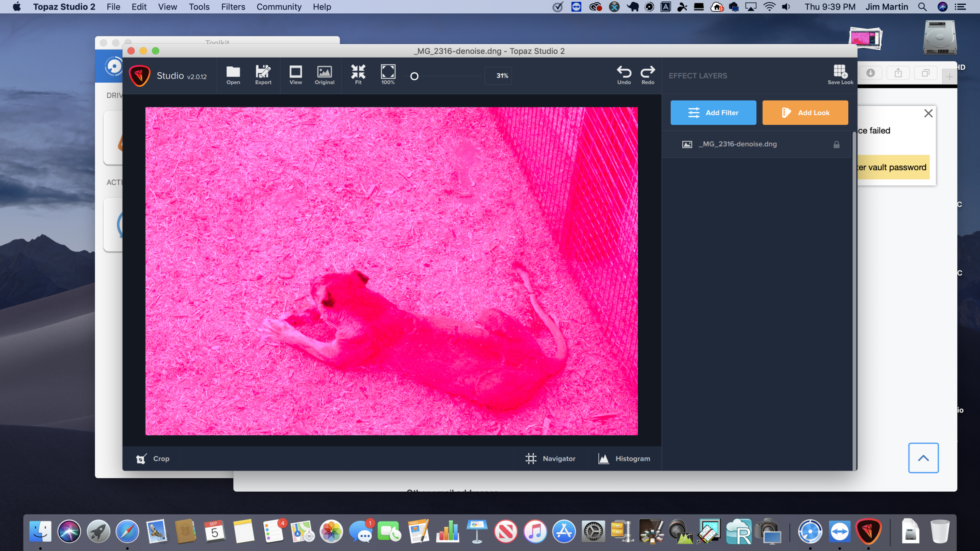Viewport: 980px width, 551px height.
Task: Toggle the Navigator panel
Action: pos(550,458)
